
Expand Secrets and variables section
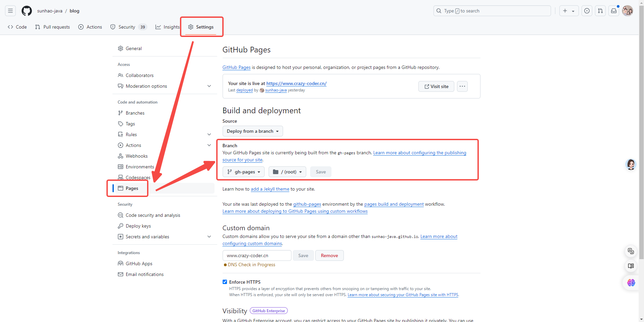click(x=209, y=237)
